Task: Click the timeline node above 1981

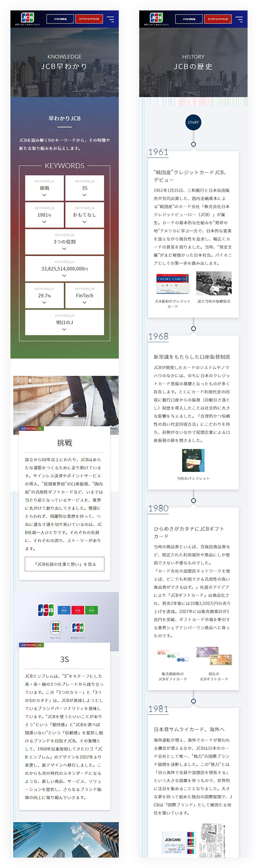Action: pyautogui.click(x=193, y=701)
